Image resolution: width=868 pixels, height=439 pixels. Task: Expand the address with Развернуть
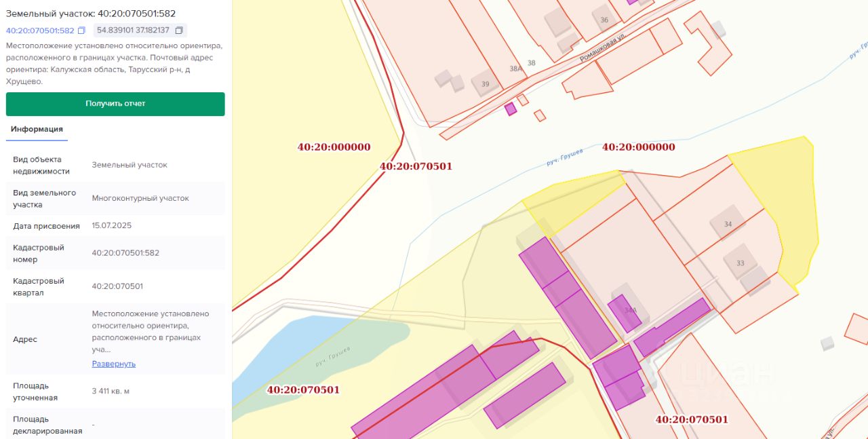coord(114,364)
